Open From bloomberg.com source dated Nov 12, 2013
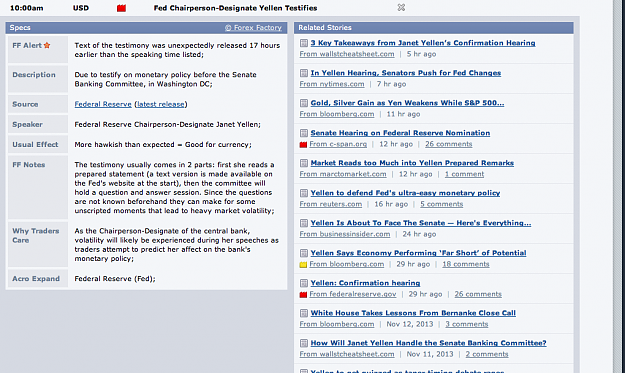The height and width of the screenshot is (373, 625). click(x=337, y=324)
